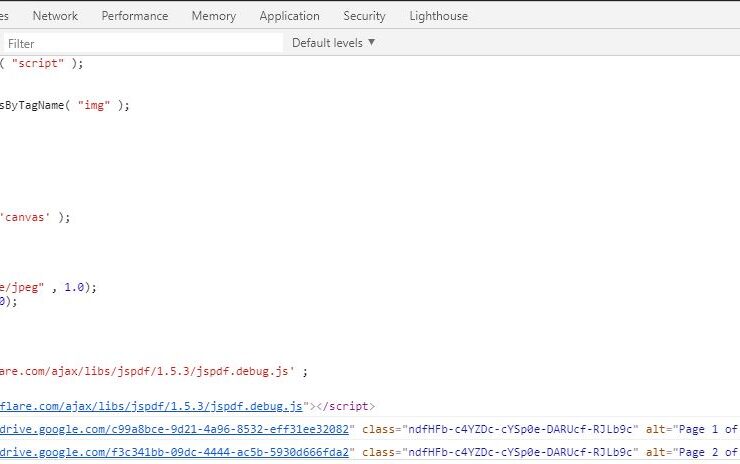Select the Memory tab
This screenshot has height=464, width=740.
[213, 16]
